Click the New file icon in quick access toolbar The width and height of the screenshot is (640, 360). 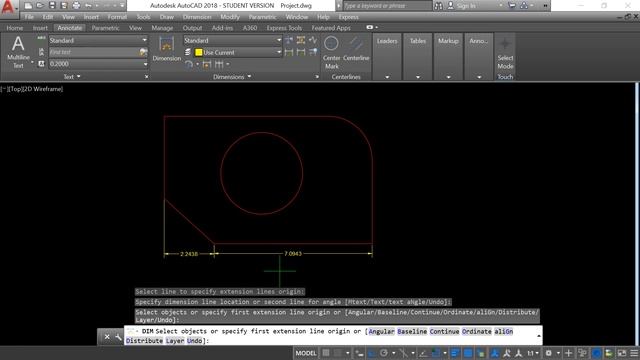(28, 6)
